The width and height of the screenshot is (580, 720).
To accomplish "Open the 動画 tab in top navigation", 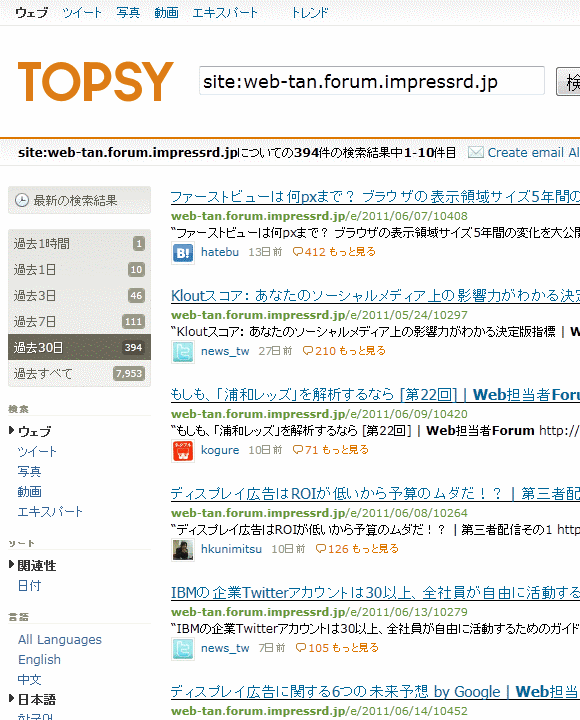I will click(x=166, y=13).
